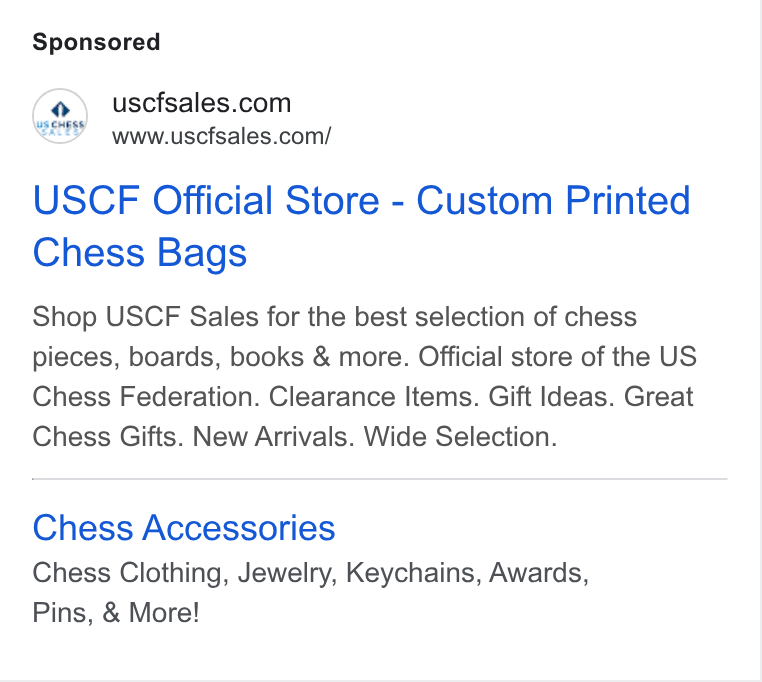Click the uscfsales.com site name
The height and width of the screenshot is (682, 762).
tap(202, 103)
